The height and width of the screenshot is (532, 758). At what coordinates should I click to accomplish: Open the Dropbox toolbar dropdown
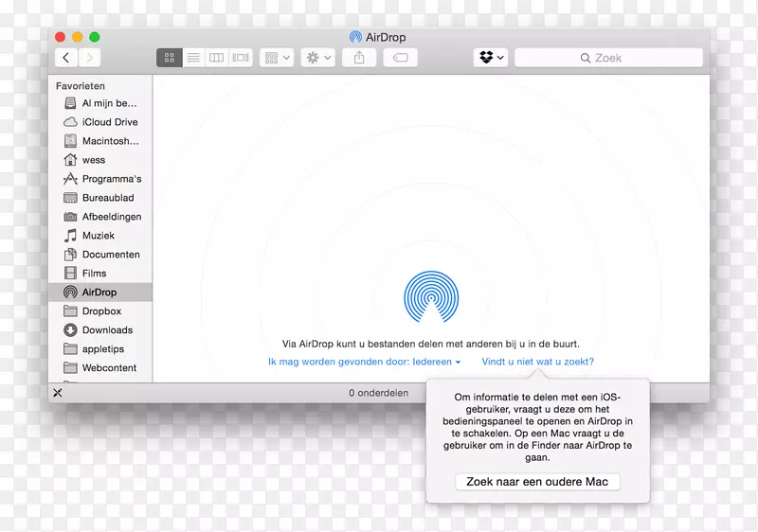click(491, 58)
